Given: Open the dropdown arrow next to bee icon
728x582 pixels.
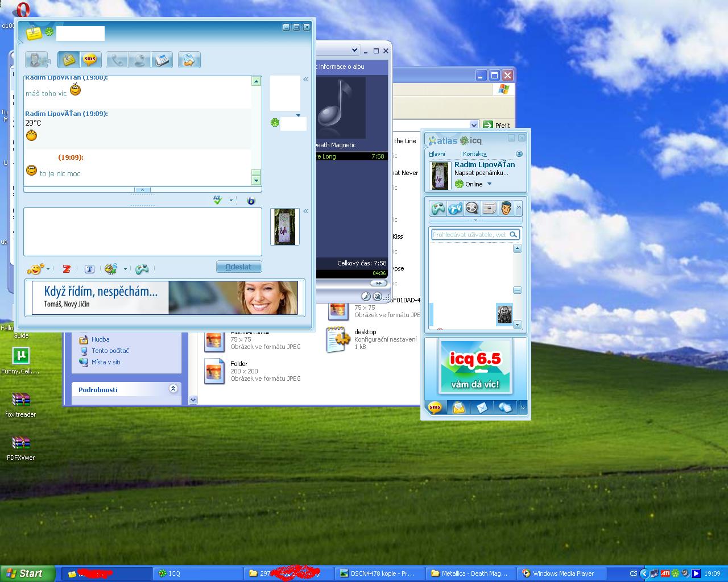Looking at the screenshot, I should click(125, 269).
